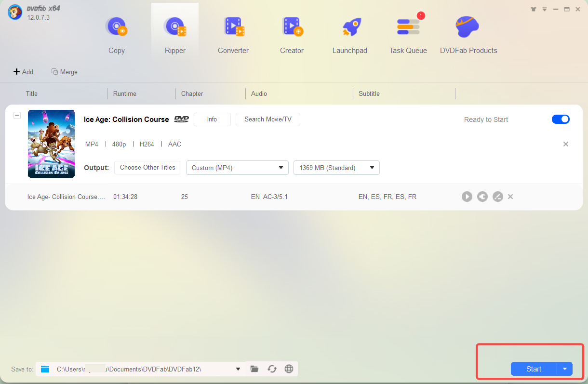Click the Ice Age movie poster thumbnail
Viewport: 588px width, 384px height.
[x=51, y=144]
